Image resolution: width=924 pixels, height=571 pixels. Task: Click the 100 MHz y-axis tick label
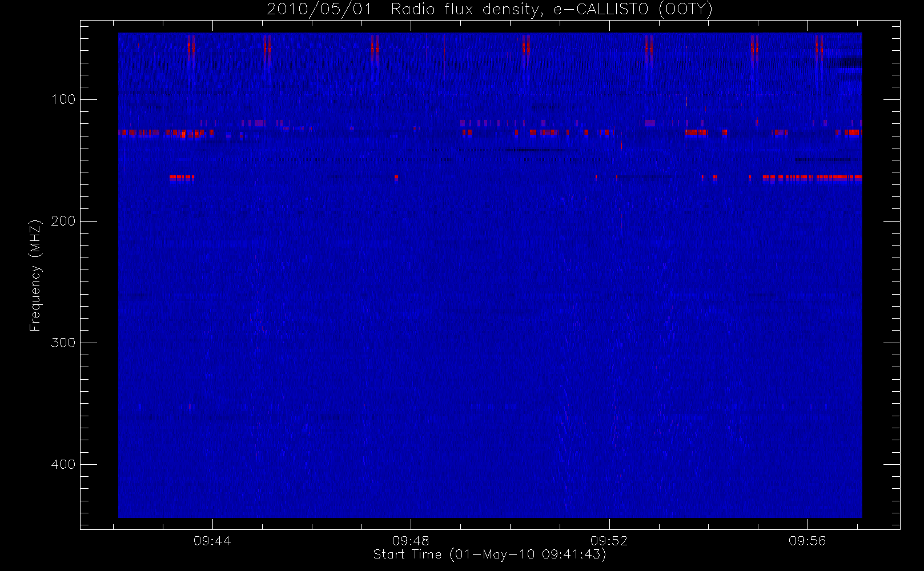tap(63, 99)
